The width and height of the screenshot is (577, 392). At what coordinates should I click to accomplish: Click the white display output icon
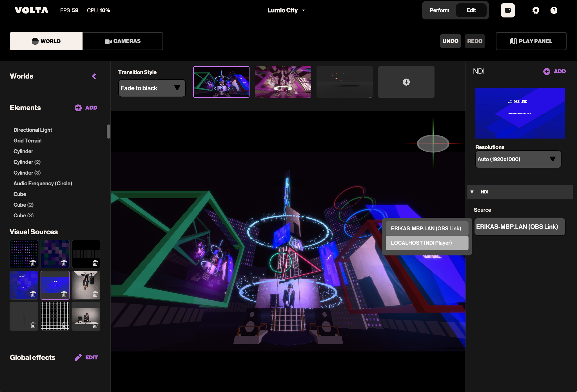coord(507,10)
